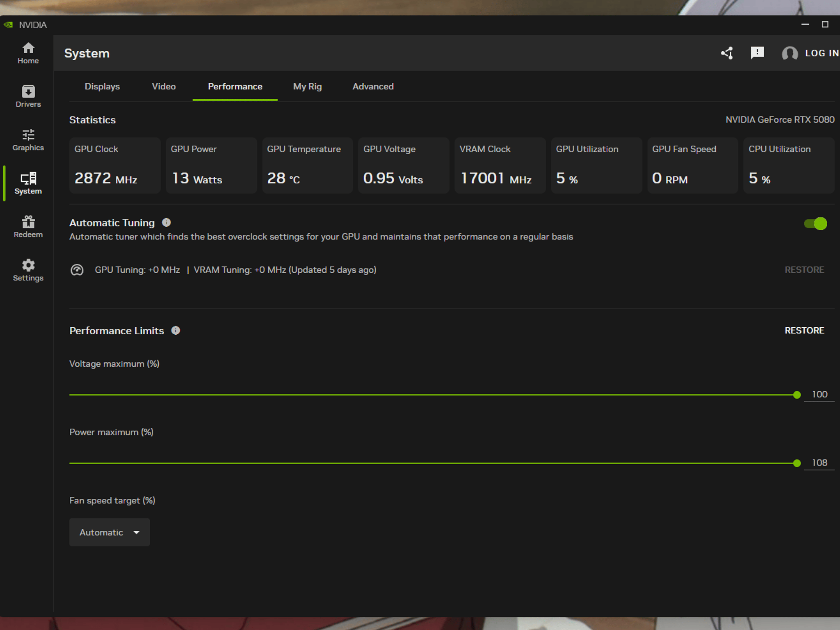The height and width of the screenshot is (630, 840).
Task: Minimize the NVIDIA app window
Action: (x=805, y=25)
